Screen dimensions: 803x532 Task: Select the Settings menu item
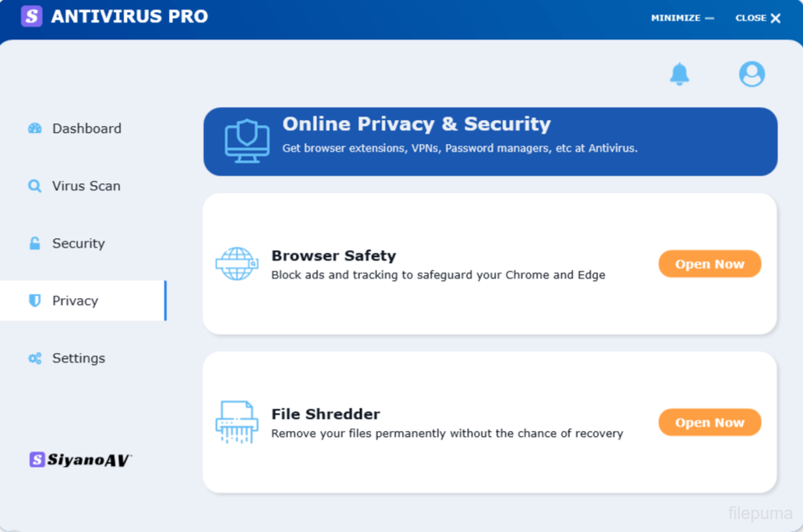click(78, 358)
